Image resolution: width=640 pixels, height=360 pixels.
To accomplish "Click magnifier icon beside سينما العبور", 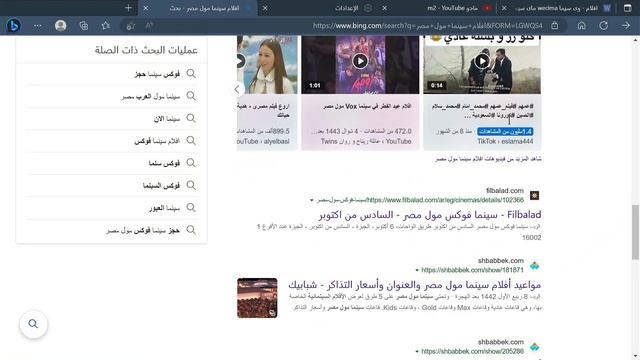I will tap(191, 208).
